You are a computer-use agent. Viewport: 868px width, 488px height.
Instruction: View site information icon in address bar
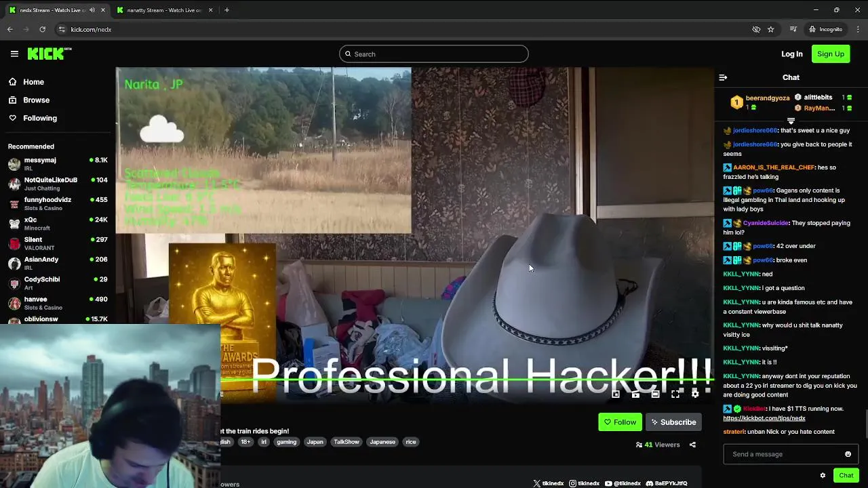point(62,29)
